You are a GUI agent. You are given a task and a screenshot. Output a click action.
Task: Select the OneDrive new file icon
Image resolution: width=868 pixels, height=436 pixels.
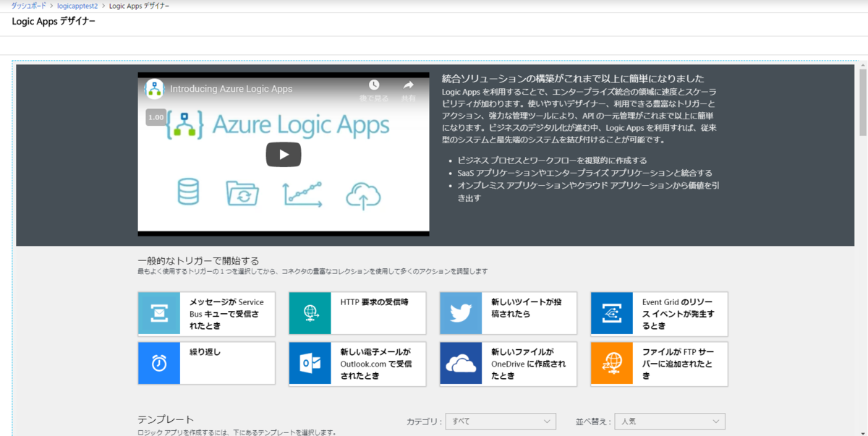[x=461, y=364]
